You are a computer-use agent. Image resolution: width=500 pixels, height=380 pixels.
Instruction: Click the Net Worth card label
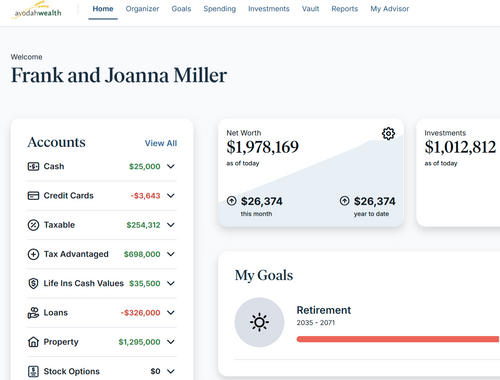pyautogui.click(x=244, y=133)
